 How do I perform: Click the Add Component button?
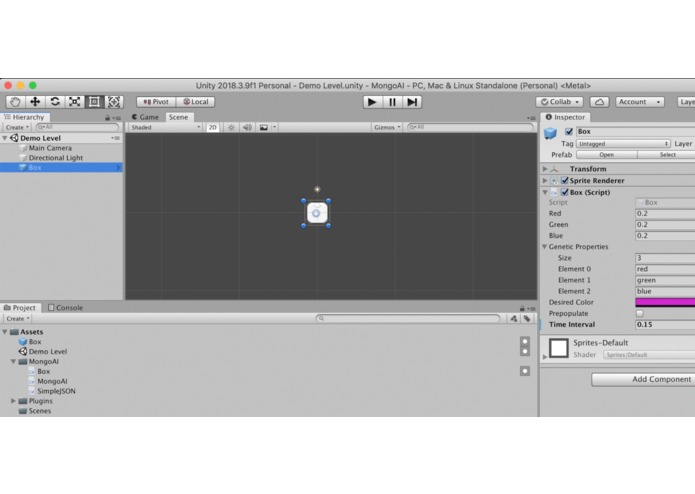tap(643, 379)
